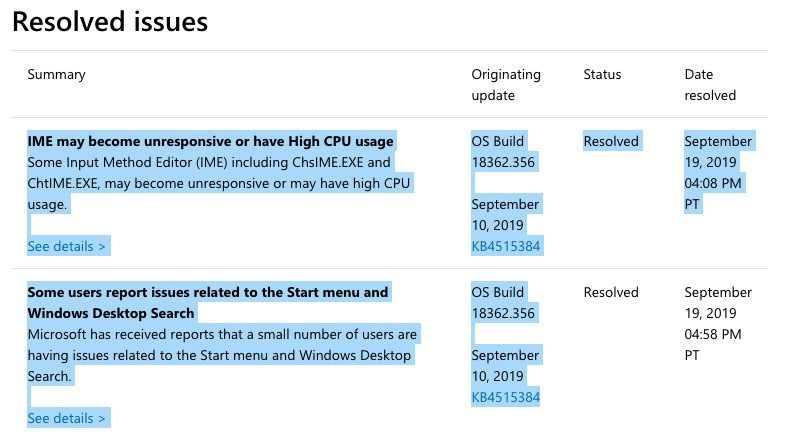
Task: Click the Status column header
Action: 602,74
